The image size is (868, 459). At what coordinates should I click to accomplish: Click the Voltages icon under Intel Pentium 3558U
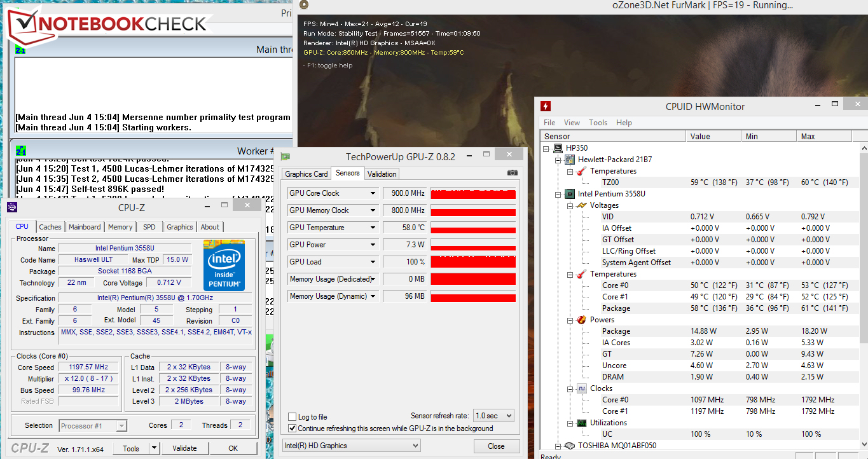click(x=581, y=205)
